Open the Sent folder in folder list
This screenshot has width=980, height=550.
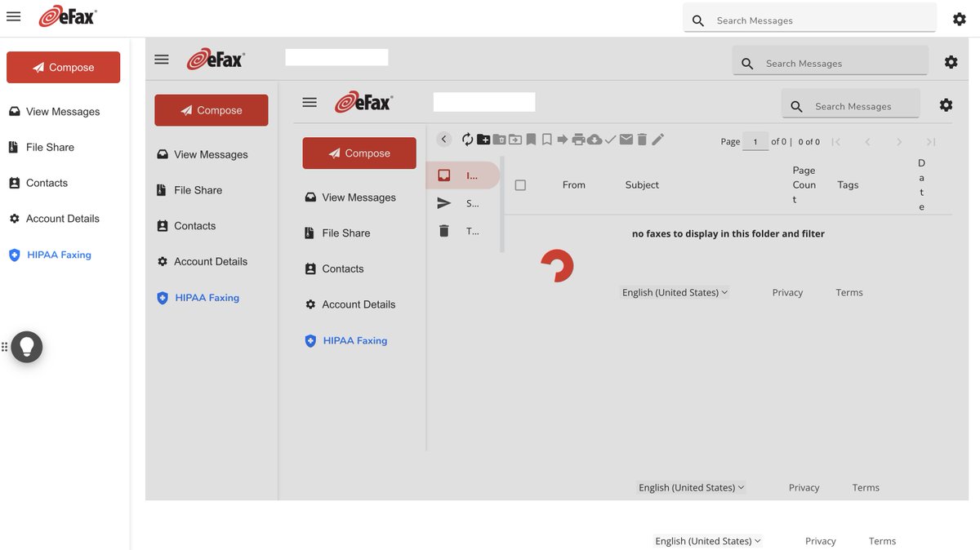pos(462,203)
